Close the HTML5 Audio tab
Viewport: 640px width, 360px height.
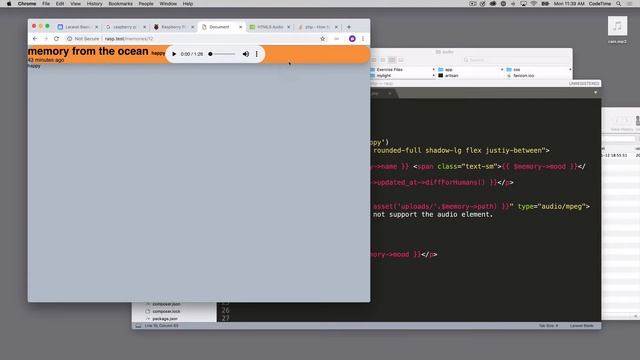tap(289, 27)
